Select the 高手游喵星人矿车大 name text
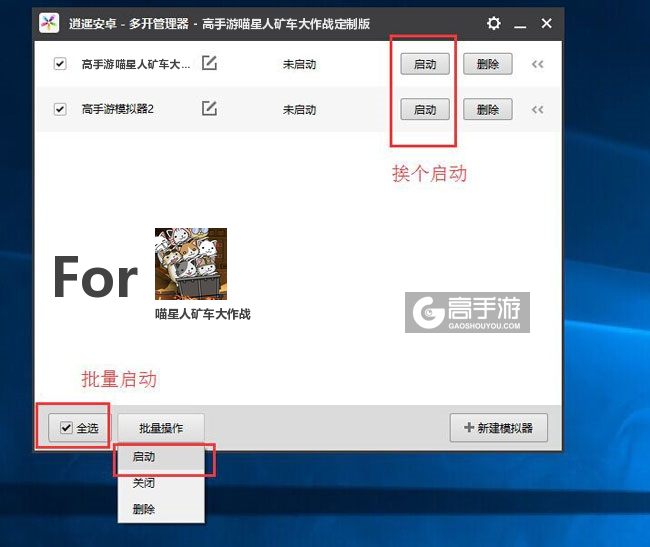Image resolution: width=650 pixels, height=547 pixels. click(136, 64)
